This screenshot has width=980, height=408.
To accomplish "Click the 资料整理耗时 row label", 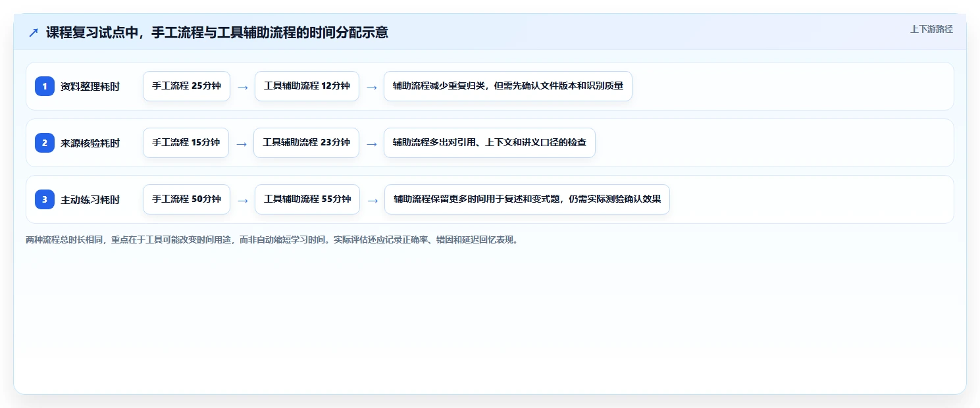I will [x=90, y=86].
